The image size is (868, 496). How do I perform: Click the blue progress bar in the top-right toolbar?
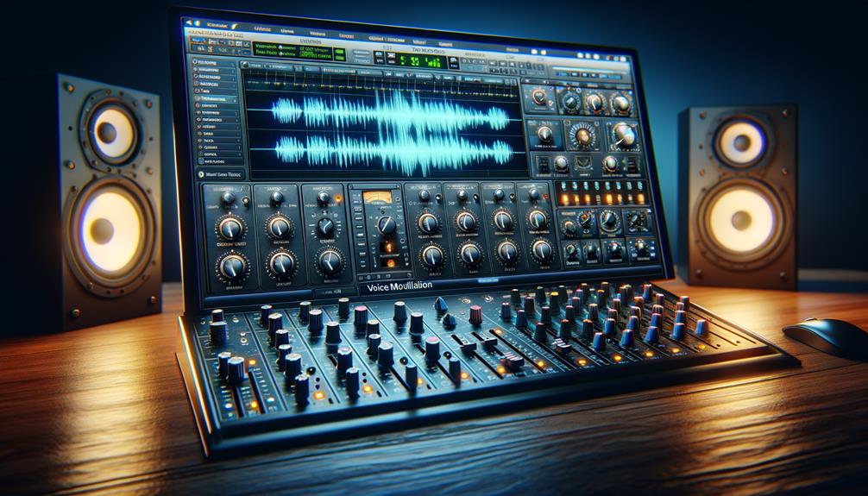click(x=588, y=71)
